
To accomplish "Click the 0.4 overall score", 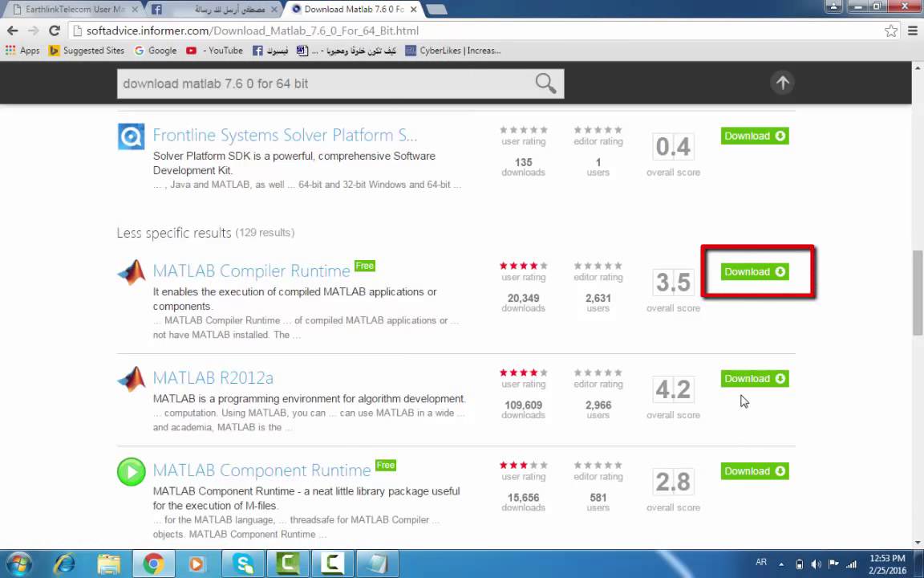I will (673, 147).
